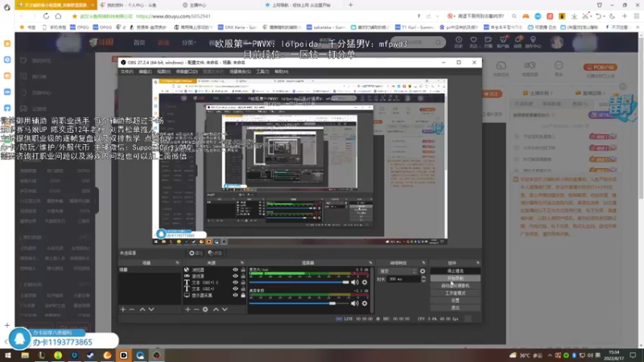This screenshot has width=644, height=362.
Task: Click 开始录制 start recording button
Action: tap(455, 278)
